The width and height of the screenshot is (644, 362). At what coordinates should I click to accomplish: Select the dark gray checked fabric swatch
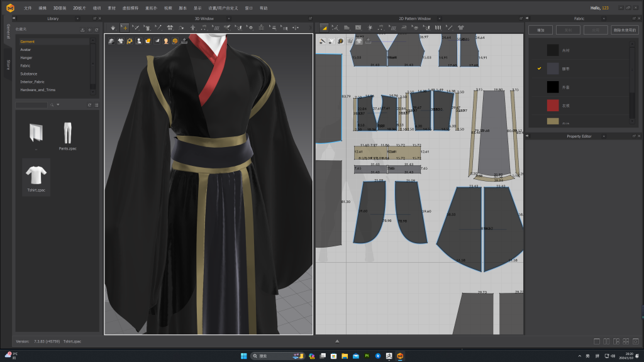click(553, 69)
